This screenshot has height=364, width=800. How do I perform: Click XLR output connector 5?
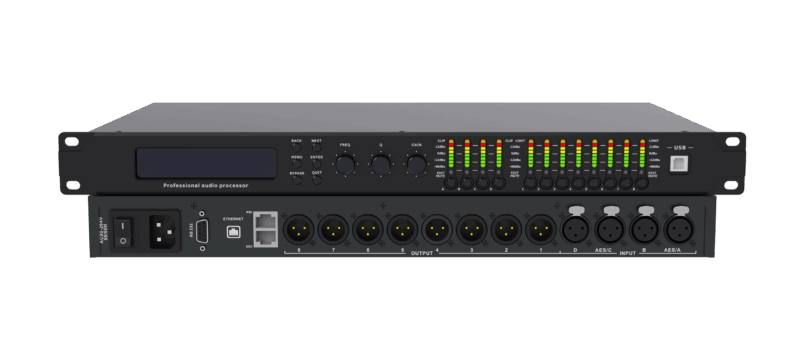click(x=402, y=229)
